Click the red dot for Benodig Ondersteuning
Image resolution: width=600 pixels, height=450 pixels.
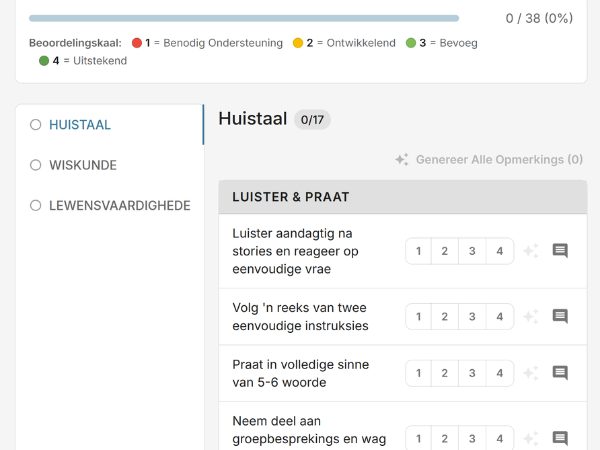(137, 43)
